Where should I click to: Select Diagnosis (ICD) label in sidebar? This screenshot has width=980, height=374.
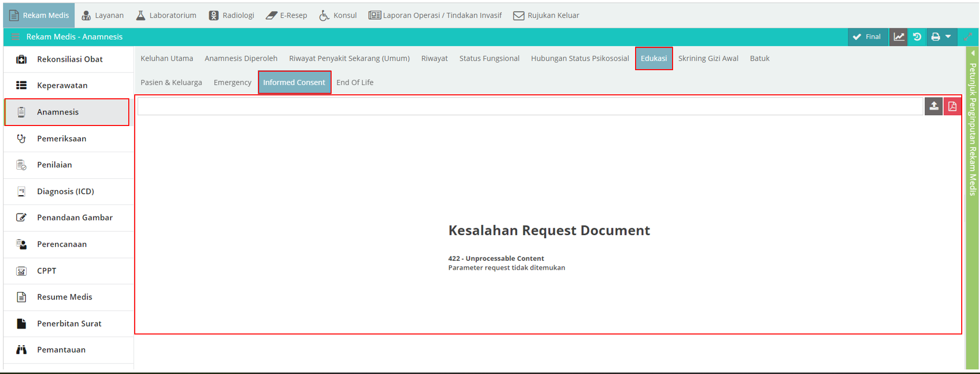click(x=65, y=192)
